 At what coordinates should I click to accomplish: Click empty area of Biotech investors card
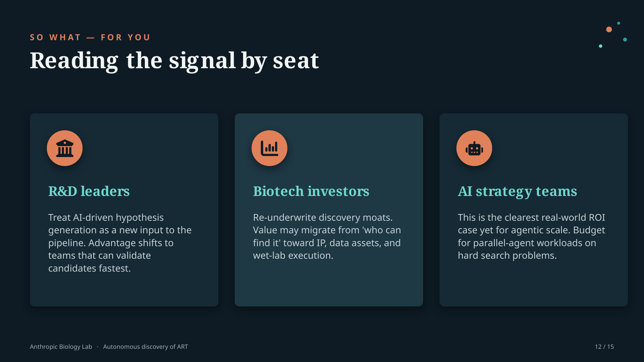329,285
